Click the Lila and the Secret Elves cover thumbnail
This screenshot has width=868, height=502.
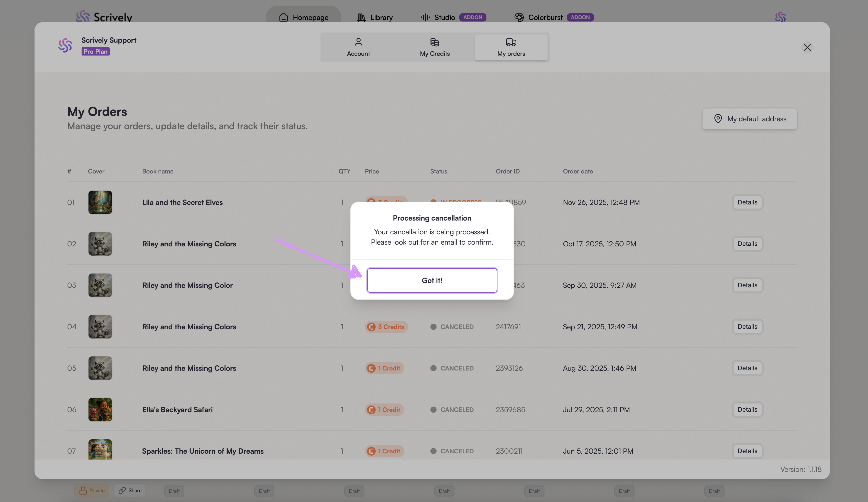pyautogui.click(x=100, y=202)
